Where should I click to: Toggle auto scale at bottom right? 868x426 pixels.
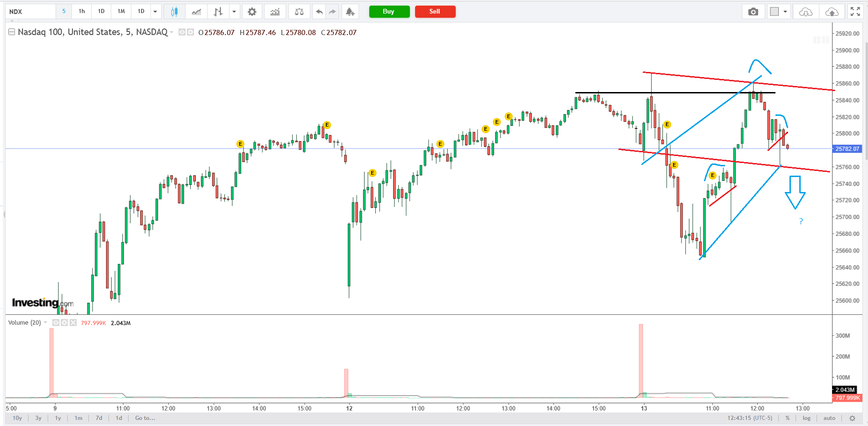(x=829, y=418)
